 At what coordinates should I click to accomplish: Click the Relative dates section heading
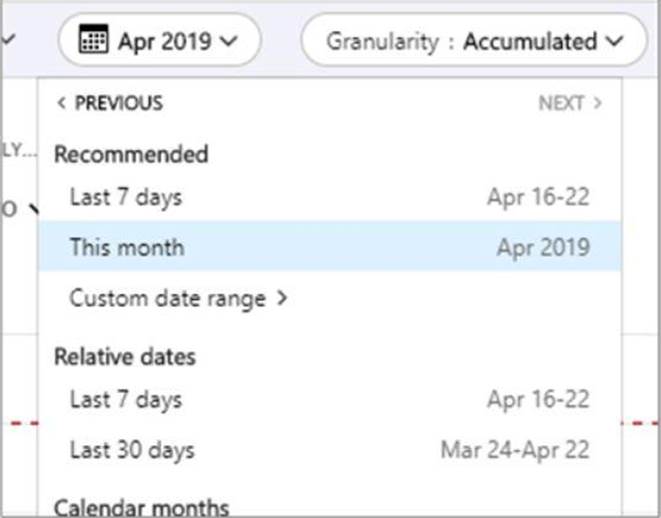tap(124, 357)
